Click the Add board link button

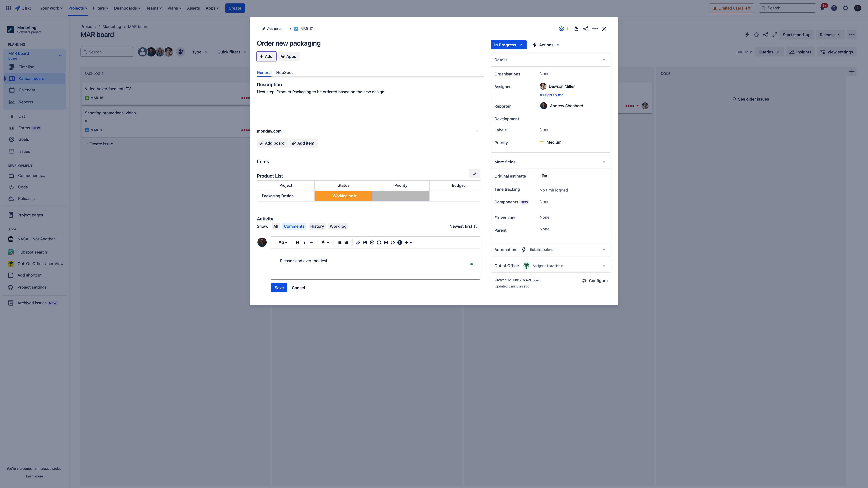click(272, 143)
